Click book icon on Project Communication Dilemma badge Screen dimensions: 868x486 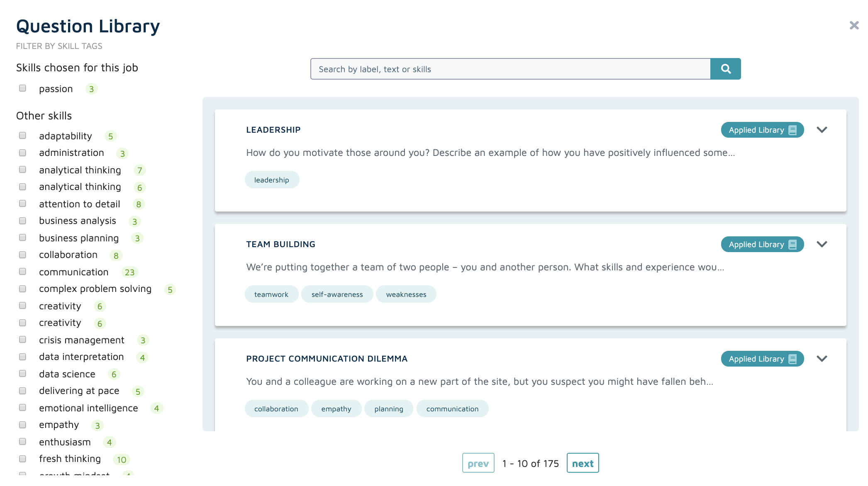792,359
